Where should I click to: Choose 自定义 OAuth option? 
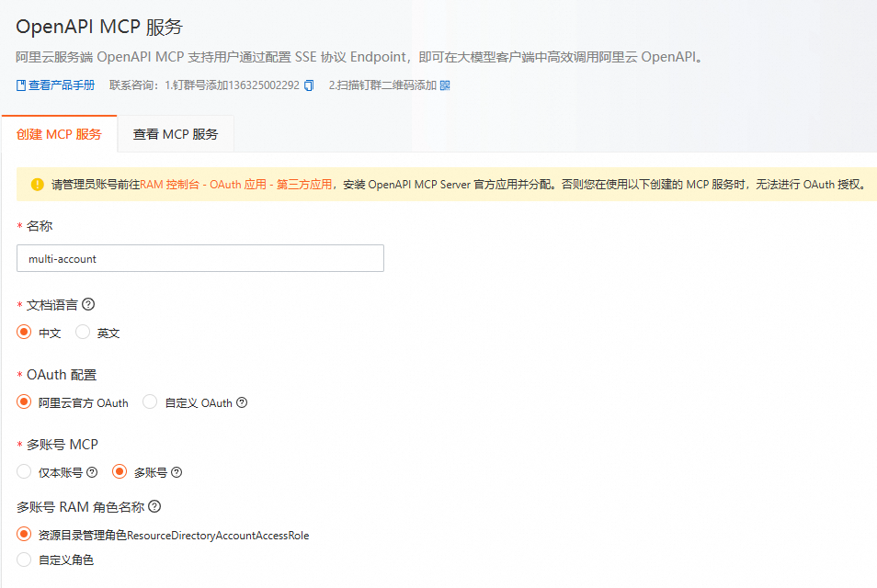pyautogui.click(x=150, y=401)
